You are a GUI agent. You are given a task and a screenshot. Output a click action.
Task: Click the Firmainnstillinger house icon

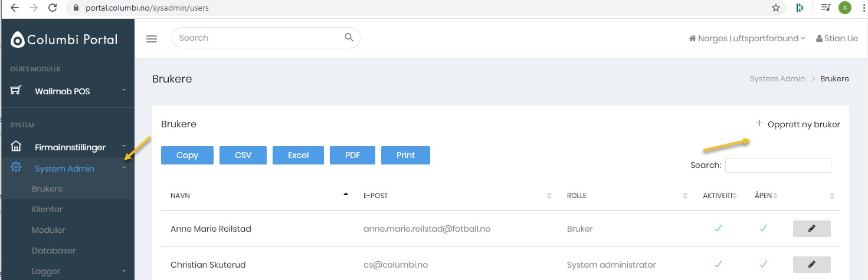click(17, 146)
